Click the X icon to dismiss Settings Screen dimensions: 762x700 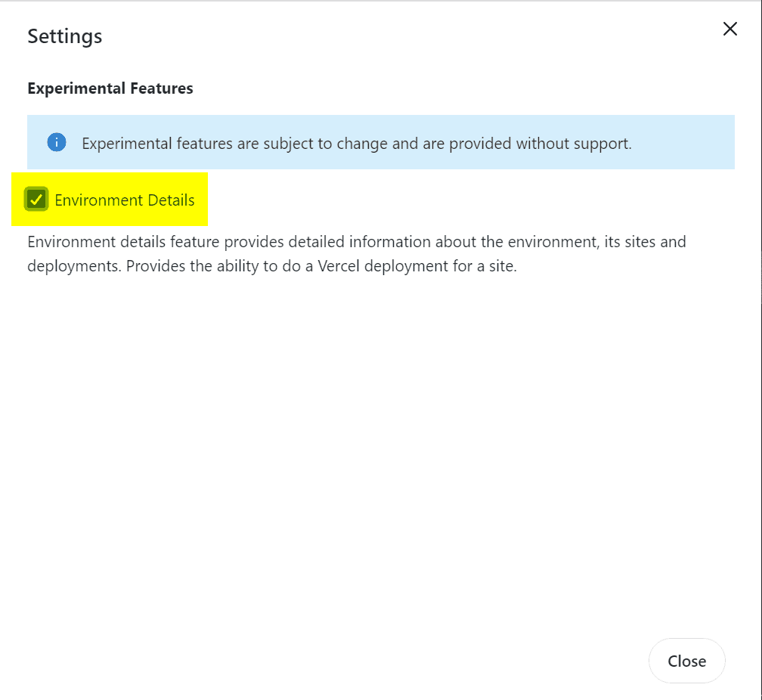[x=729, y=29]
